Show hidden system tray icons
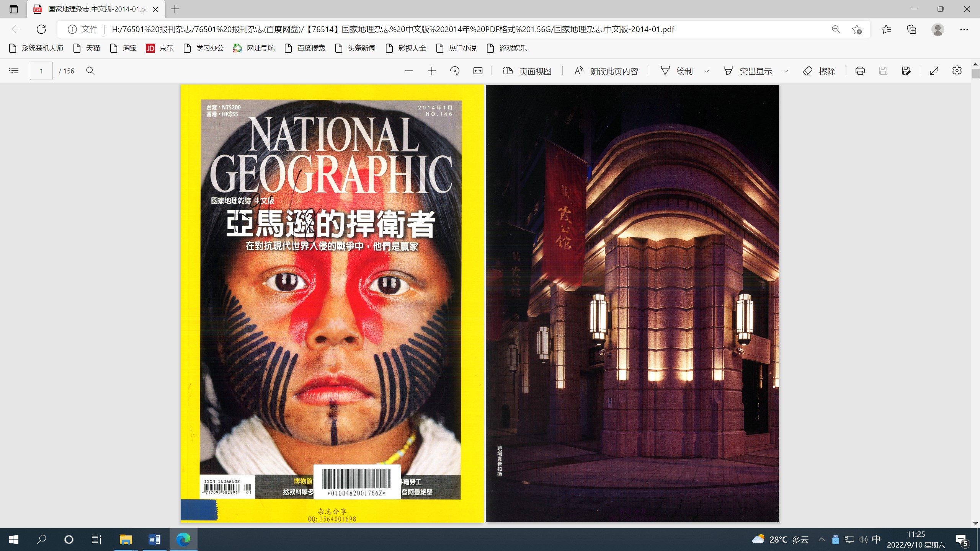This screenshot has width=980, height=551. coord(822,540)
